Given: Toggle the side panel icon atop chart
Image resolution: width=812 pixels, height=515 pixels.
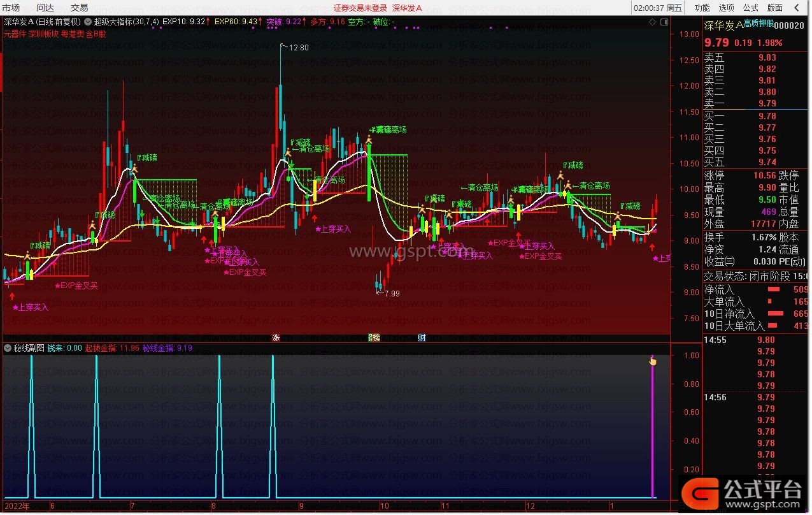Looking at the screenshot, I should [x=664, y=22].
